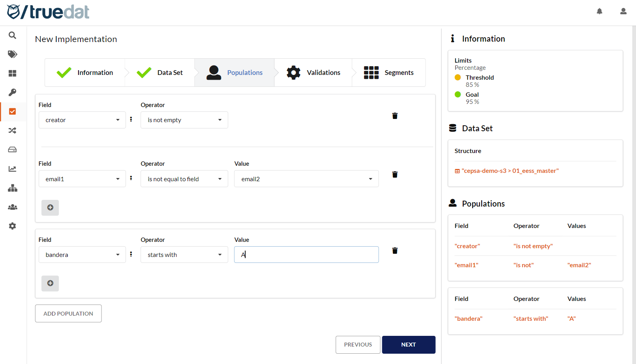Click the key permissions icon in the sidebar
Image resolution: width=636 pixels, height=364 pixels.
[x=12, y=92]
